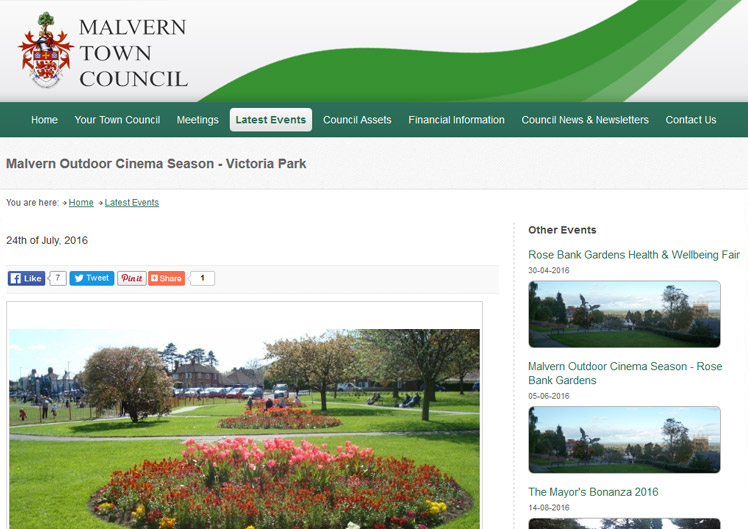This screenshot has width=748, height=529.
Task: Click the Malvern Town Council crest logo
Action: click(46, 50)
